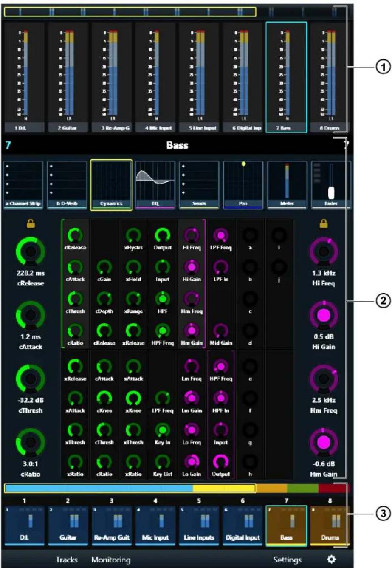Open the EQ function tile with curve
The image size is (392, 568).
155,185
